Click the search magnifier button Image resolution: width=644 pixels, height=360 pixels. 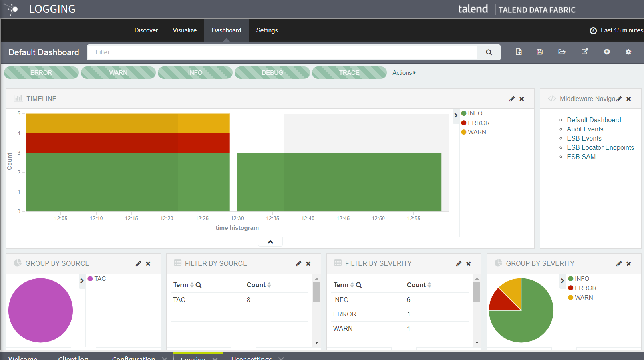click(489, 52)
